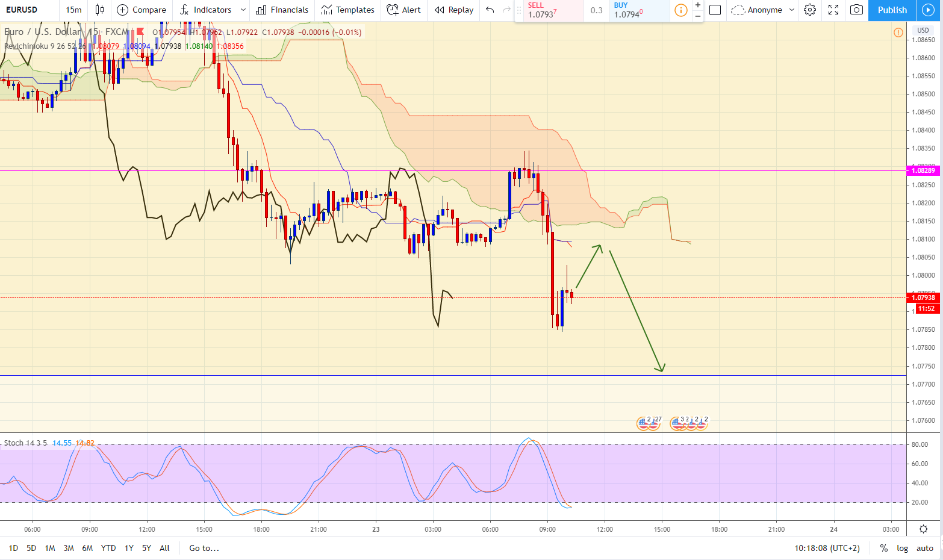The image size is (943, 560).
Task: Select the YTD time range
Action: click(108, 548)
